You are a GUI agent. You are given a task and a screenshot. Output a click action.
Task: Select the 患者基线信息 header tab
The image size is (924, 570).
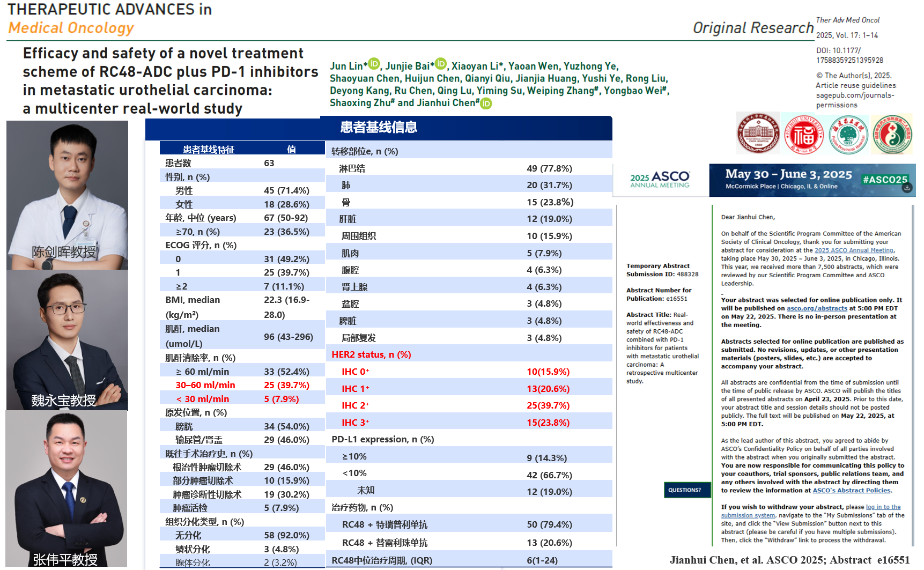379,128
